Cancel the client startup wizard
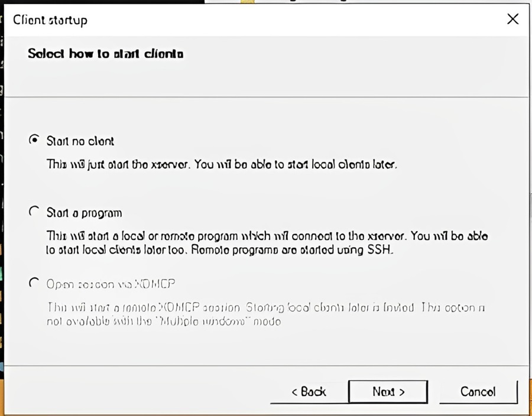The width and height of the screenshot is (532, 416). pyautogui.click(x=478, y=391)
